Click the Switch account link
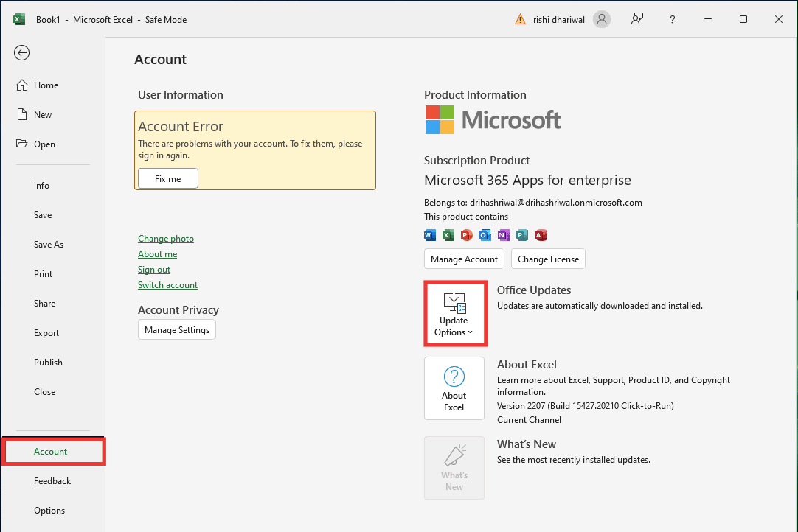798x532 pixels. point(167,285)
